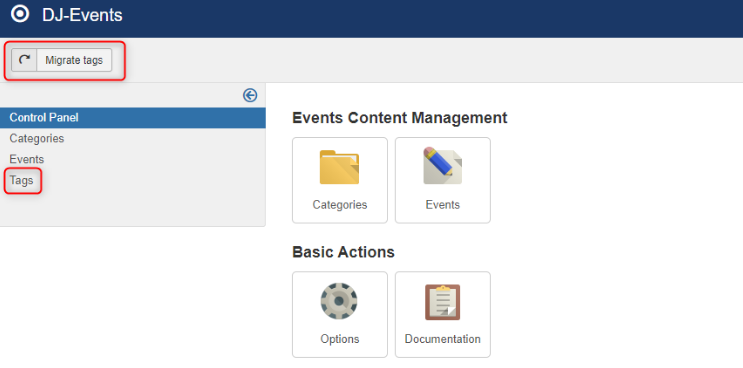Click the DJ-Events logo circle icon
Image resolution: width=743 pixels, height=368 pixels.
point(20,14)
